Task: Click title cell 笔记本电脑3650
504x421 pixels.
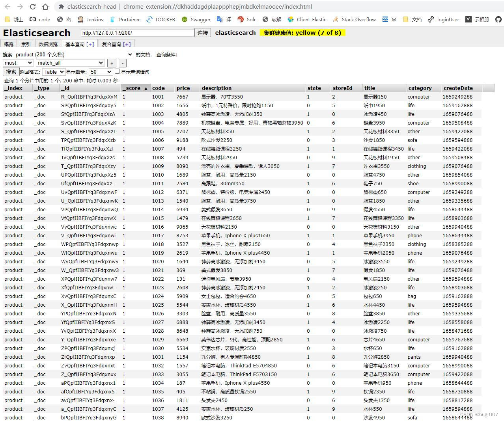Action: [381, 374]
